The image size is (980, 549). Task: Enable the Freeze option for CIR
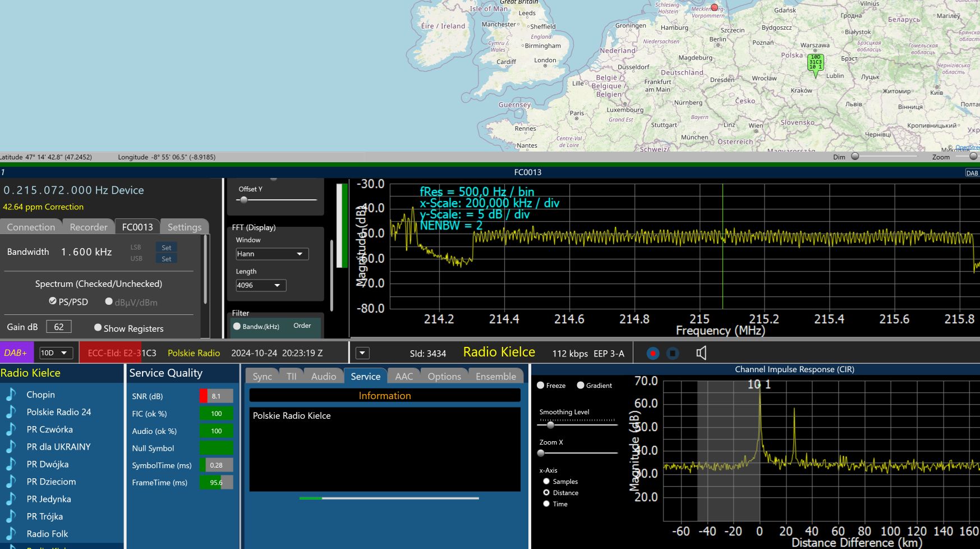click(x=541, y=386)
